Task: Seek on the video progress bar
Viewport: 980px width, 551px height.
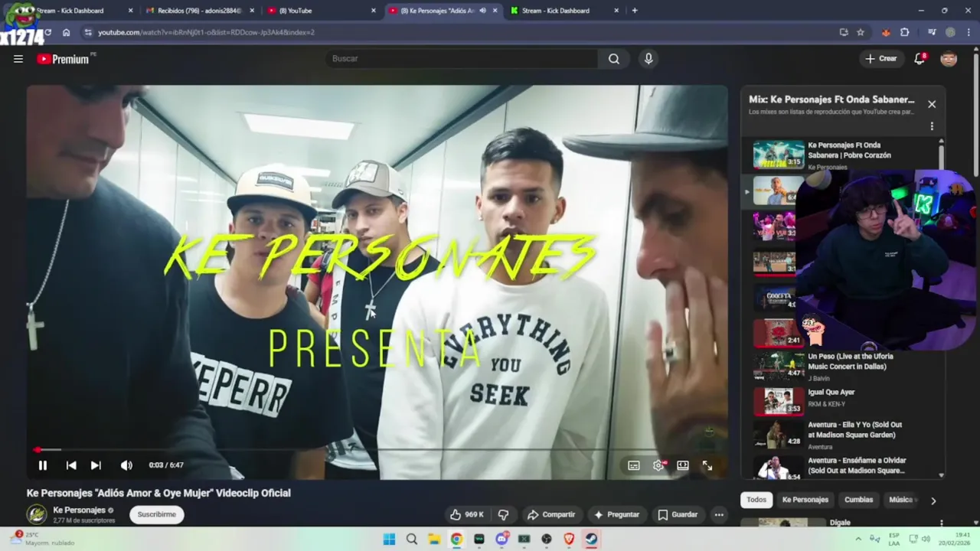Action: click(x=377, y=450)
